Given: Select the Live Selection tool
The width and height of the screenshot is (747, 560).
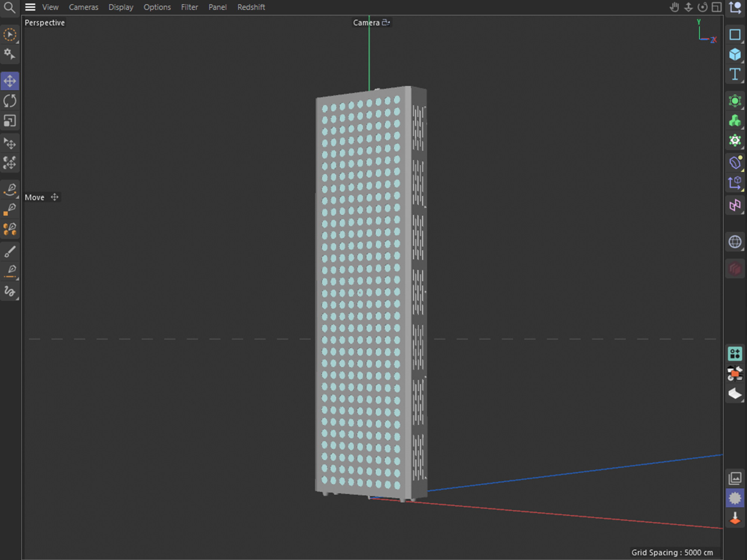Looking at the screenshot, I should click(10, 35).
